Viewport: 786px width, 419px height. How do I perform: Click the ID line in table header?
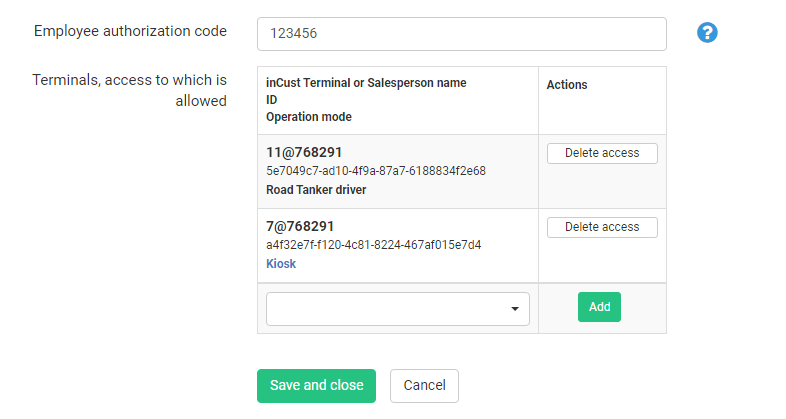click(x=271, y=100)
